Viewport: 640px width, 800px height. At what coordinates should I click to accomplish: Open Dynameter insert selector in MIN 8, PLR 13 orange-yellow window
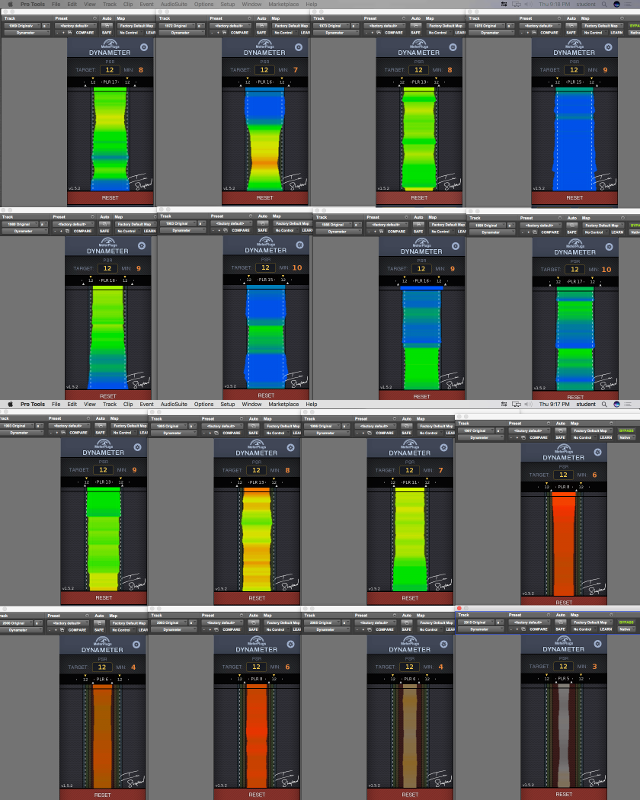point(173,433)
